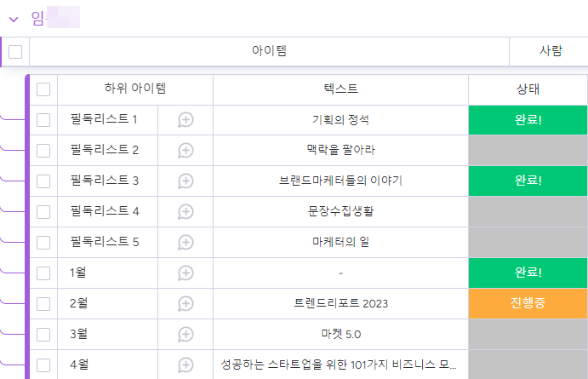Click the 사람 column header

[550, 52]
